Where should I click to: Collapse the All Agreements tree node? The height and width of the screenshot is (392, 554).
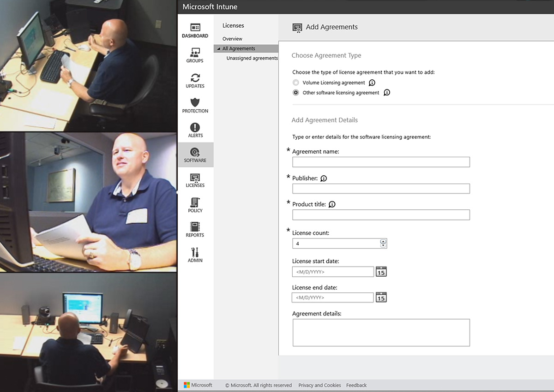pos(218,49)
